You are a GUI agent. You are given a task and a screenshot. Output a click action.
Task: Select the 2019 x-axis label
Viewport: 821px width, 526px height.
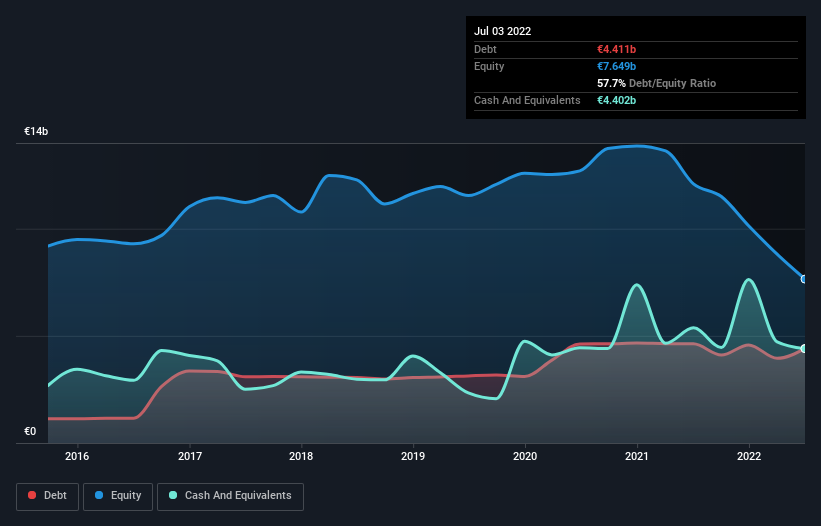(x=413, y=456)
